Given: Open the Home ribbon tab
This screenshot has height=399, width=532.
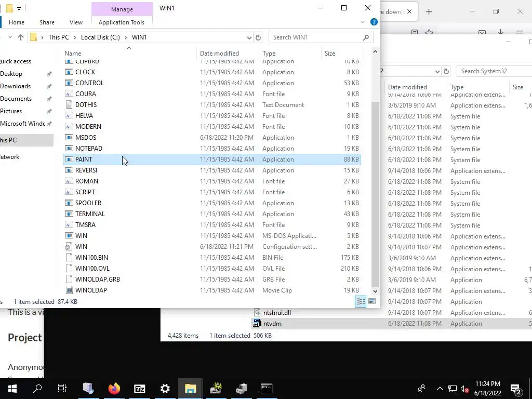Looking at the screenshot, I should pyautogui.click(x=16, y=22).
